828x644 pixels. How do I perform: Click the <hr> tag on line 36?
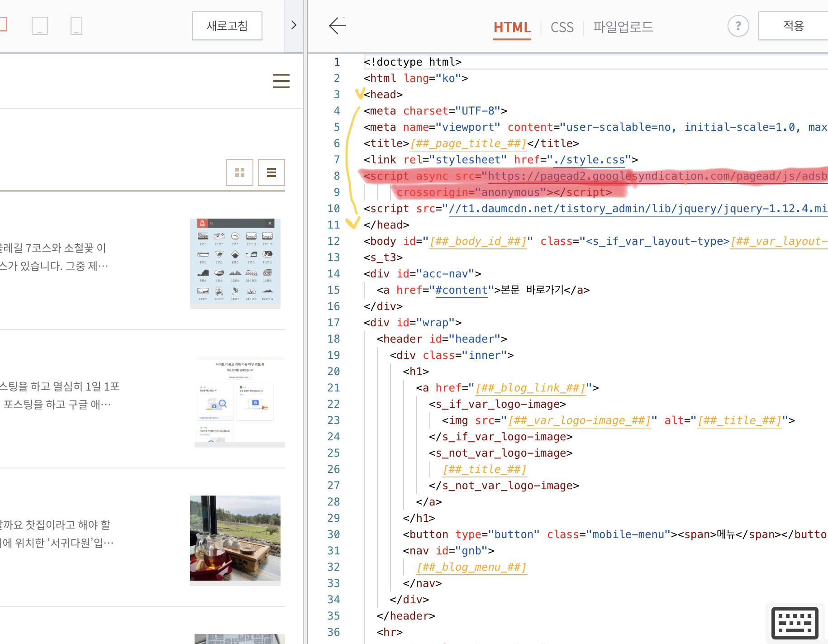[x=390, y=632]
